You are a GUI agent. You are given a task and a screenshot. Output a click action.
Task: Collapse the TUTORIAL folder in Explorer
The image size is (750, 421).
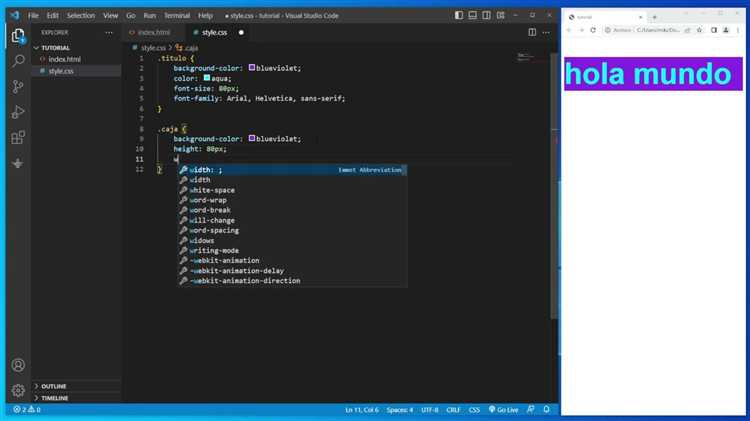(55, 47)
